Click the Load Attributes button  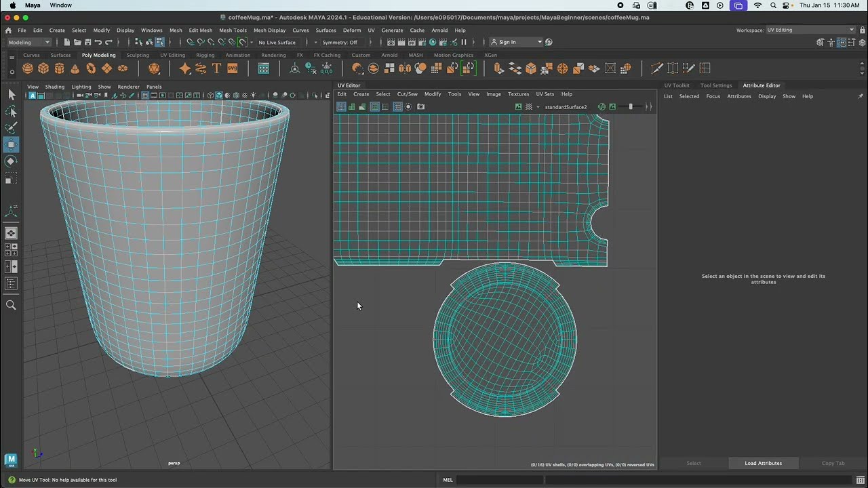[x=763, y=463]
